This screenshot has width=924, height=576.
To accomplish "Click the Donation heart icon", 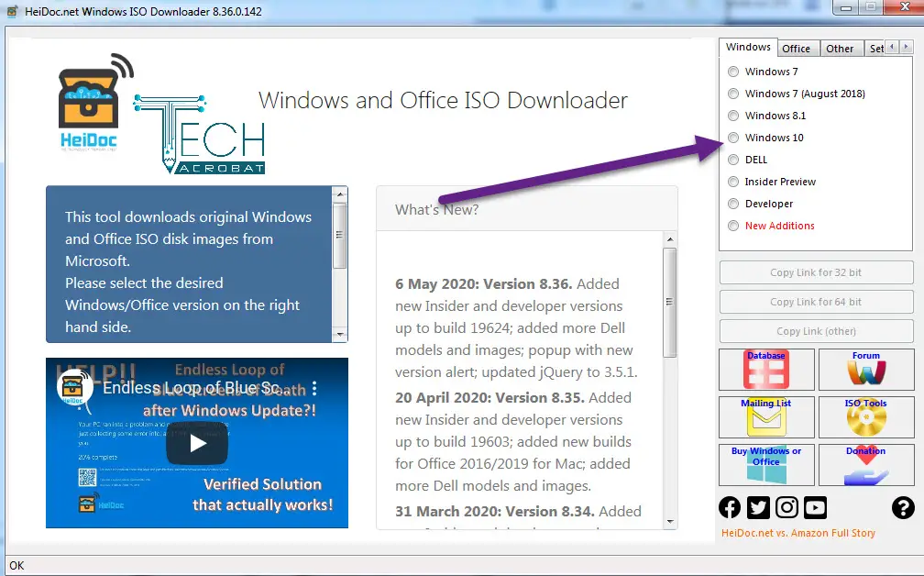I will [865, 465].
